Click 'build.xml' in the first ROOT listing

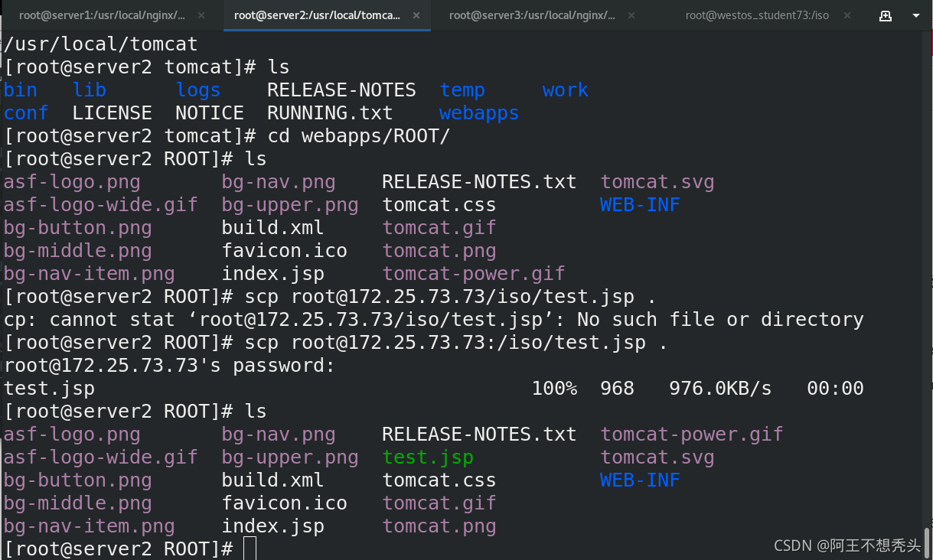coord(273,228)
